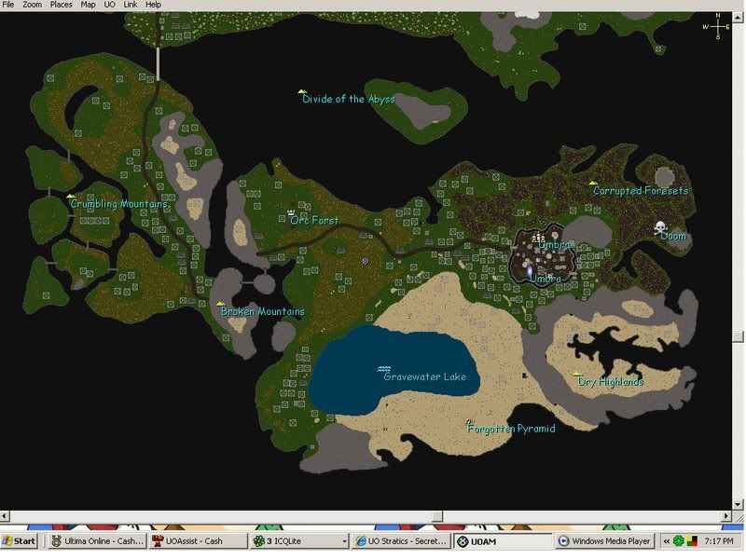The image size is (746, 560).
Task: Click the vertical scrollbar thumb
Action: point(738,336)
